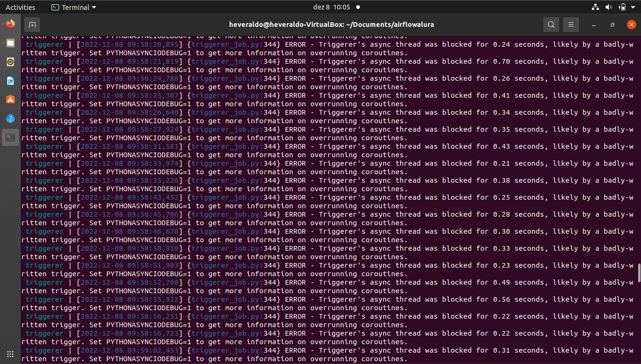Click timestamp 2022-12-08 09:58:51,903
641x364 pixels.
pyautogui.click(x=129, y=265)
